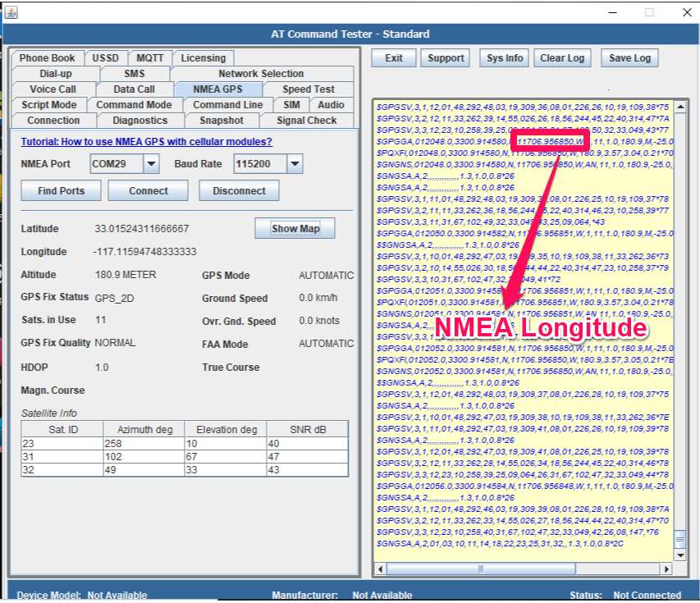Click horizontal scrollbar left arrow

coord(380,569)
